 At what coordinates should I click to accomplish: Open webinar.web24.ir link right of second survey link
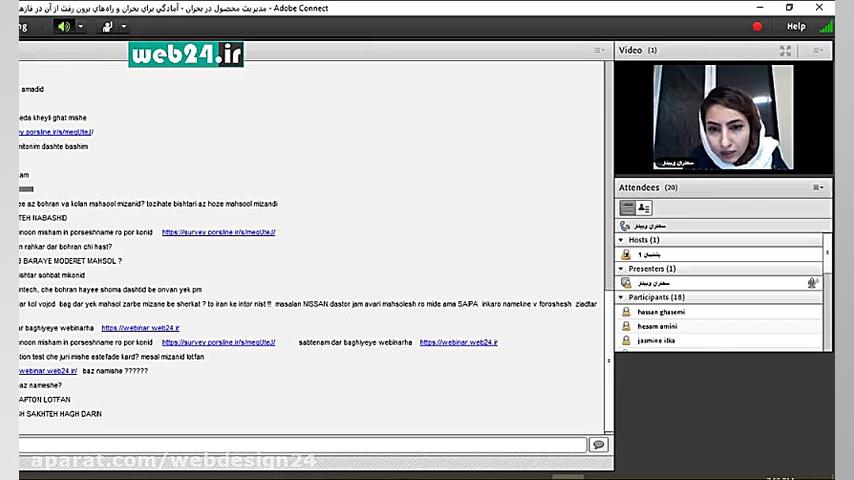click(x=459, y=342)
